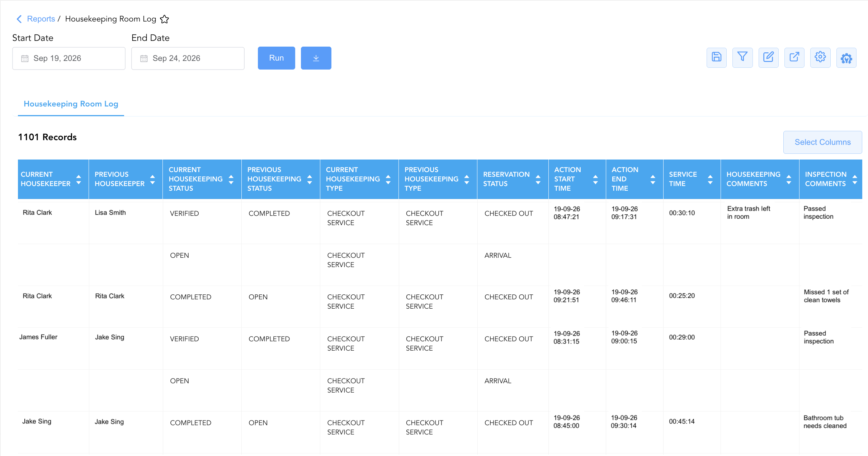The width and height of the screenshot is (868, 456).
Task: Open the Select Columns button
Action: tap(822, 142)
